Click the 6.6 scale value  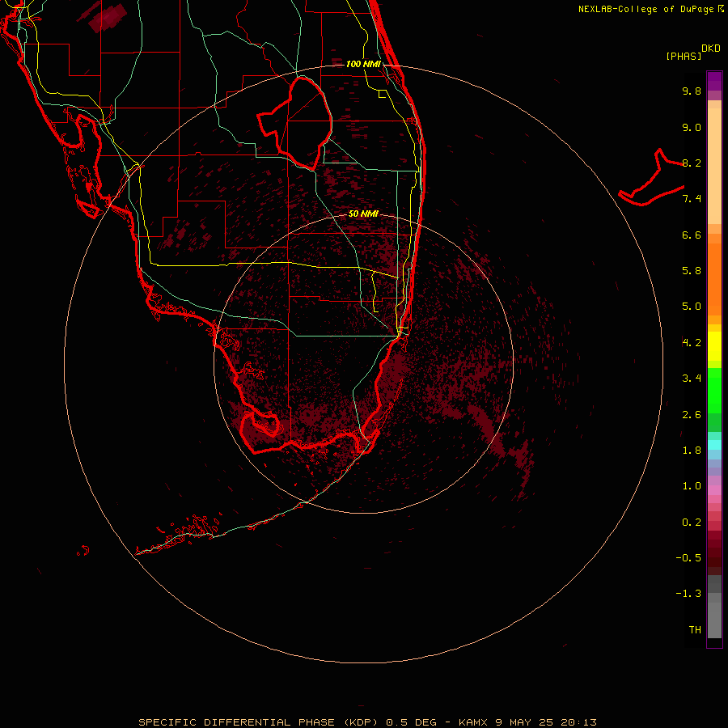(x=692, y=235)
